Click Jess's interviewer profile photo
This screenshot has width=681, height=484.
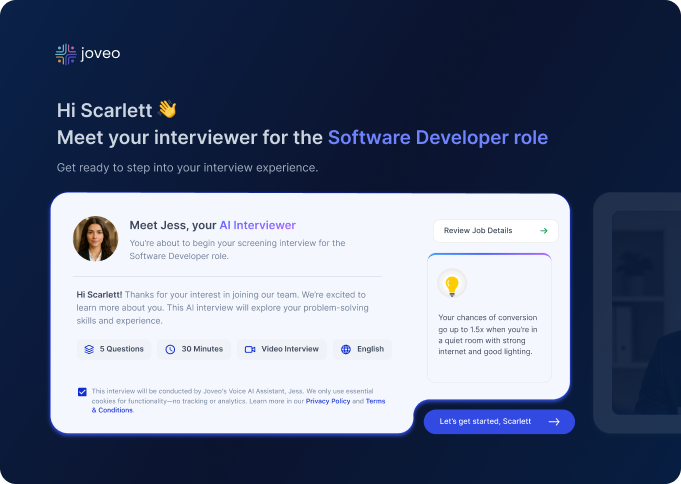(x=95, y=239)
